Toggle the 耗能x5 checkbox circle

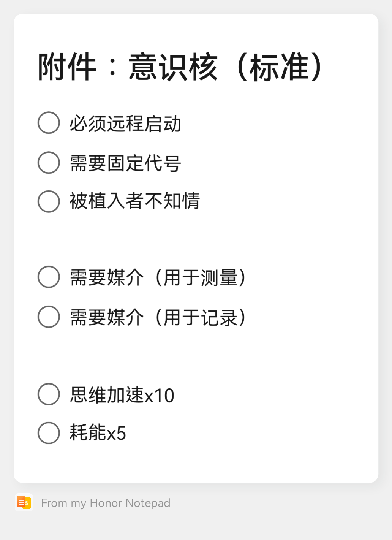(x=49, y=433)
